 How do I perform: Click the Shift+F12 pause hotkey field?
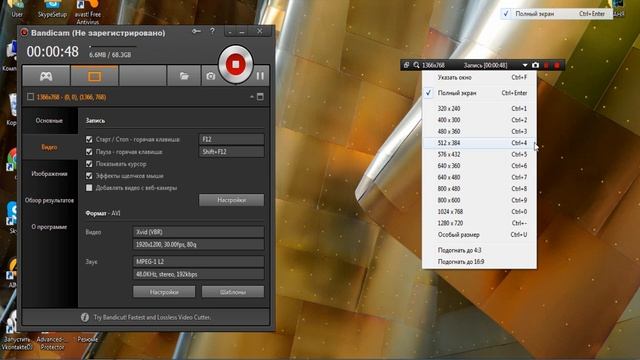pyautogui.click(x=231, y=151)
